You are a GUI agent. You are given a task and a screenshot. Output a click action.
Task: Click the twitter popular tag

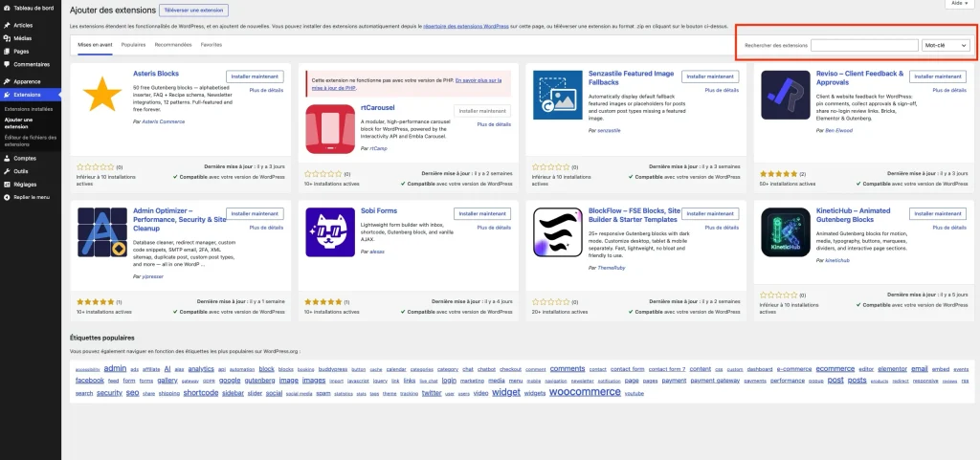click(x=432, y=393)
